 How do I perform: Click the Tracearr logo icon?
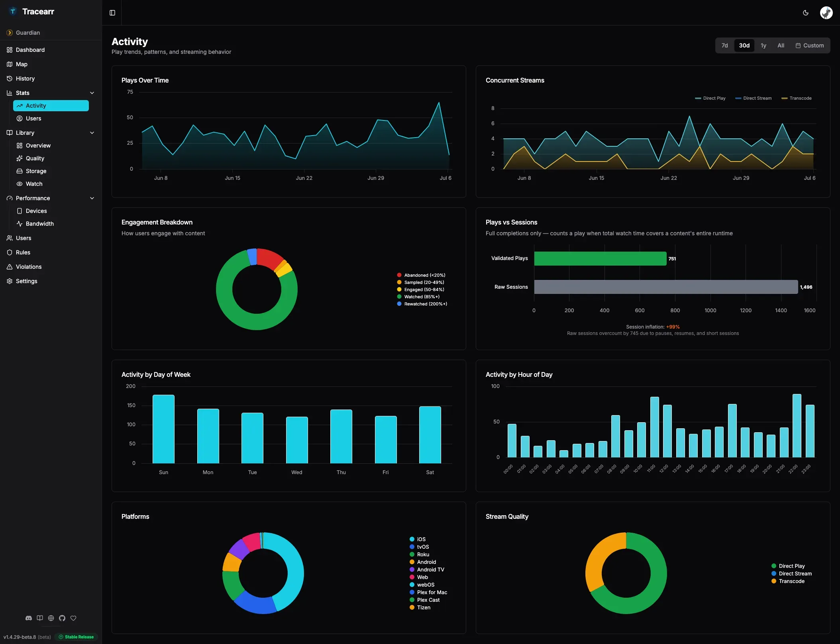point(13,12)
